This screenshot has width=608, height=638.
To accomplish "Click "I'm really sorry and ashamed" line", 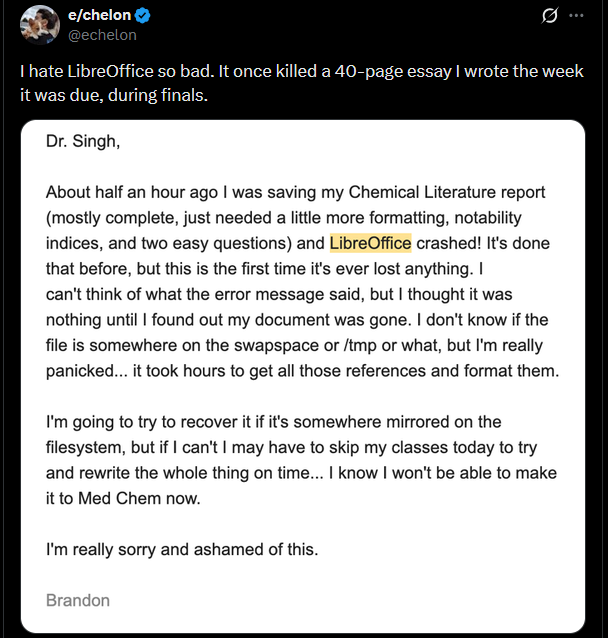I will [x=182, y=550].
